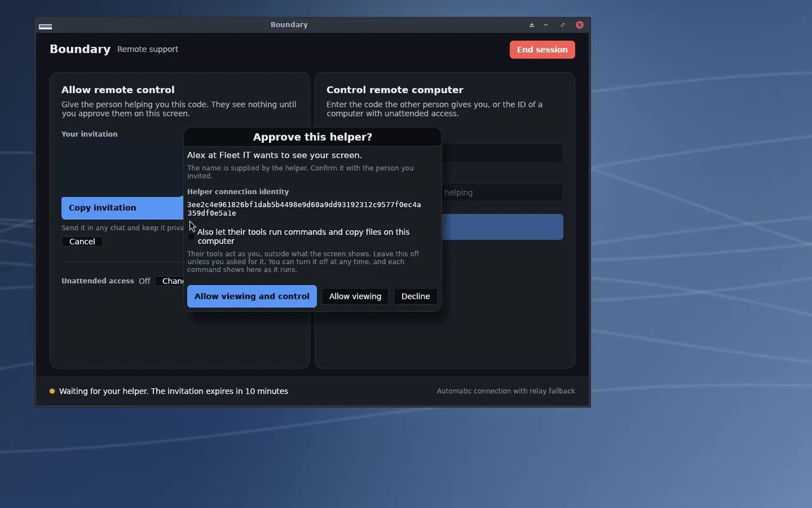
Task: Click the roll-up (shade) window icon
Action: pos(532,25)
